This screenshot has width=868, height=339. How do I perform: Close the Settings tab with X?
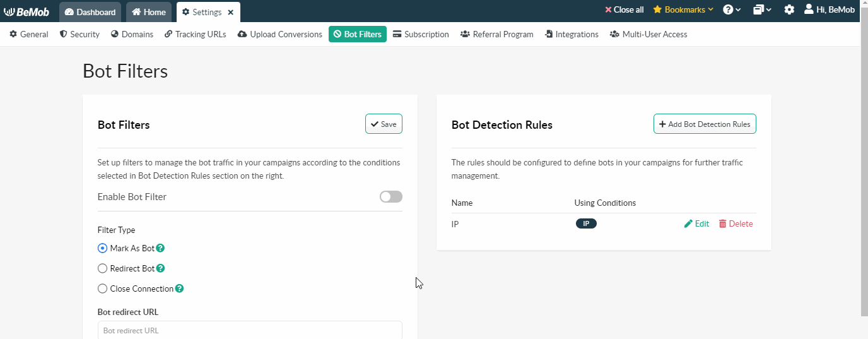point(231,12)
